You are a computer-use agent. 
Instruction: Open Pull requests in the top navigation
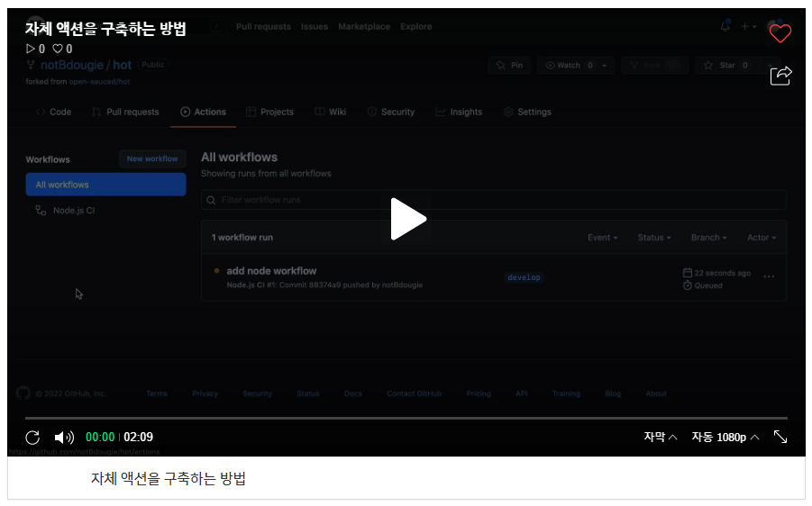[263, 26]
